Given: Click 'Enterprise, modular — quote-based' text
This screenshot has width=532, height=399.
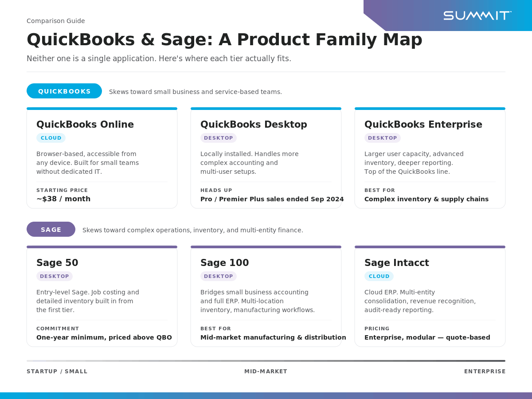Looking at the screenshot, I should click(427, 337).
